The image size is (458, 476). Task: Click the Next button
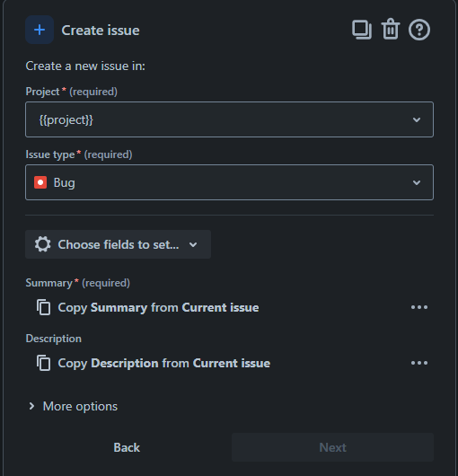(x=332, y=447)
